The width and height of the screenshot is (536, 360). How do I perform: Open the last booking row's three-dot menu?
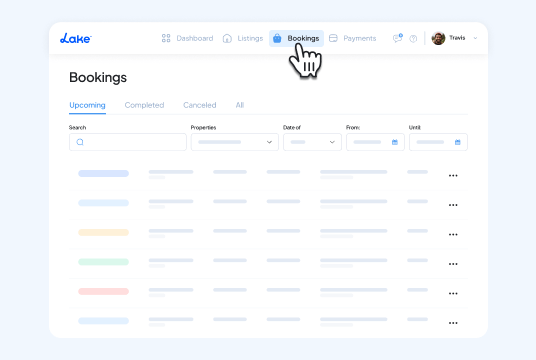(453, 323)
